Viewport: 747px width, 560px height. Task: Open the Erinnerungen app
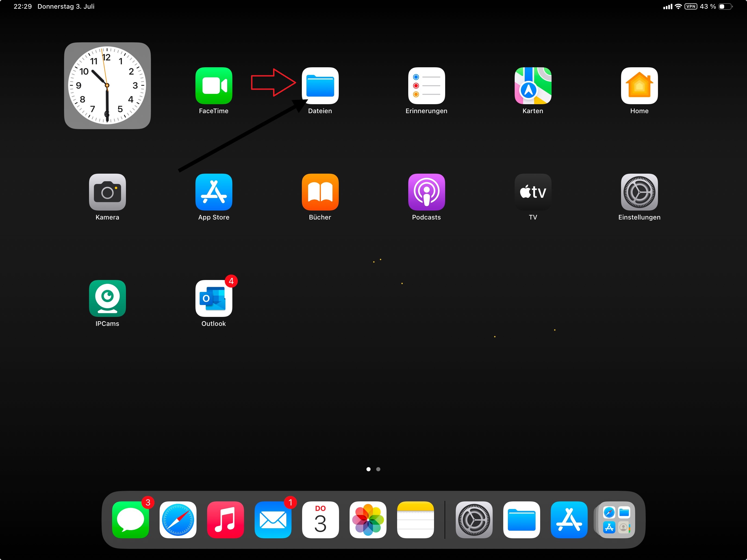click(426, 86)
